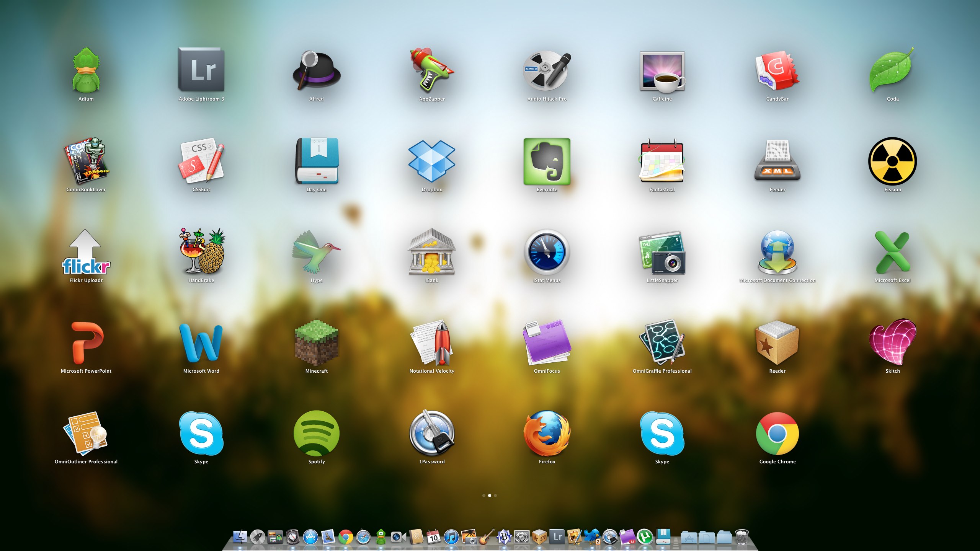The width and height of the screenshot is (980, 551).
Task: Open the Applications folder stack in the Dock
Action: (689, 538)
